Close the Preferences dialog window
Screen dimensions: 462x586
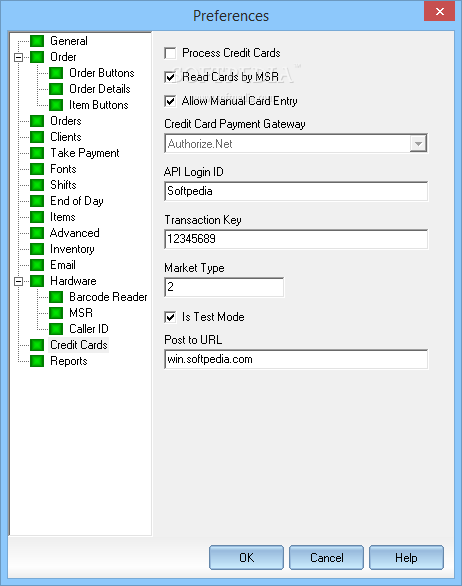click(440, 11)
